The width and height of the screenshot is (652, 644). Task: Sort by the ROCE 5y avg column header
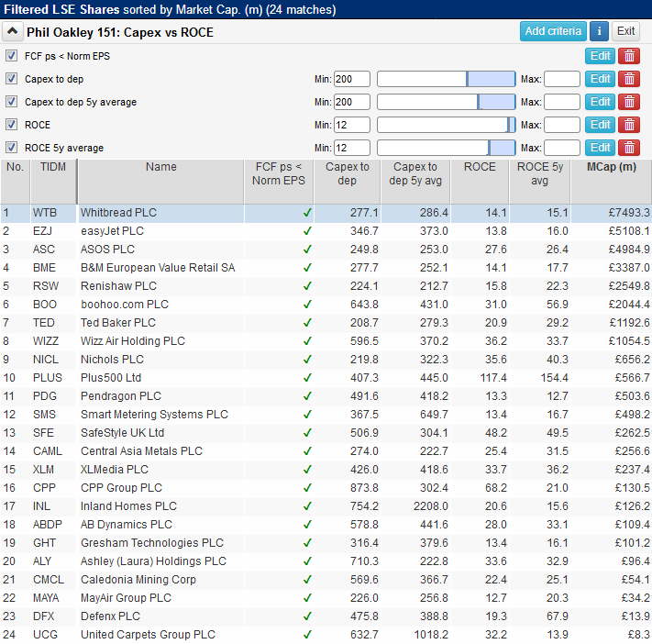(540, 182)
